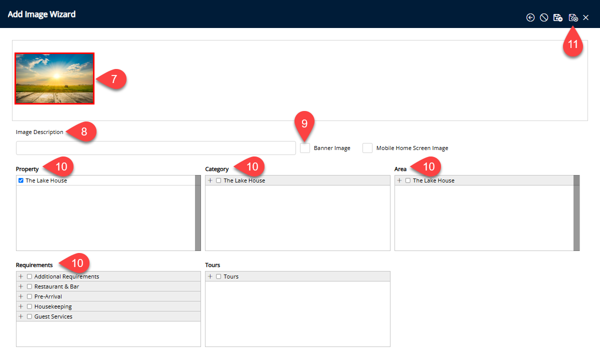Click the Banner Image label

click(332, 148)
